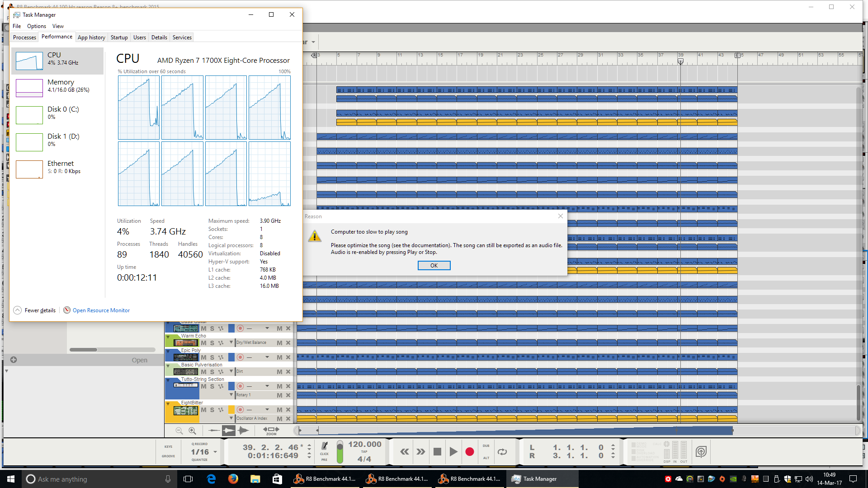Select Memory in Task Manager sidebar

coord(57,88)
